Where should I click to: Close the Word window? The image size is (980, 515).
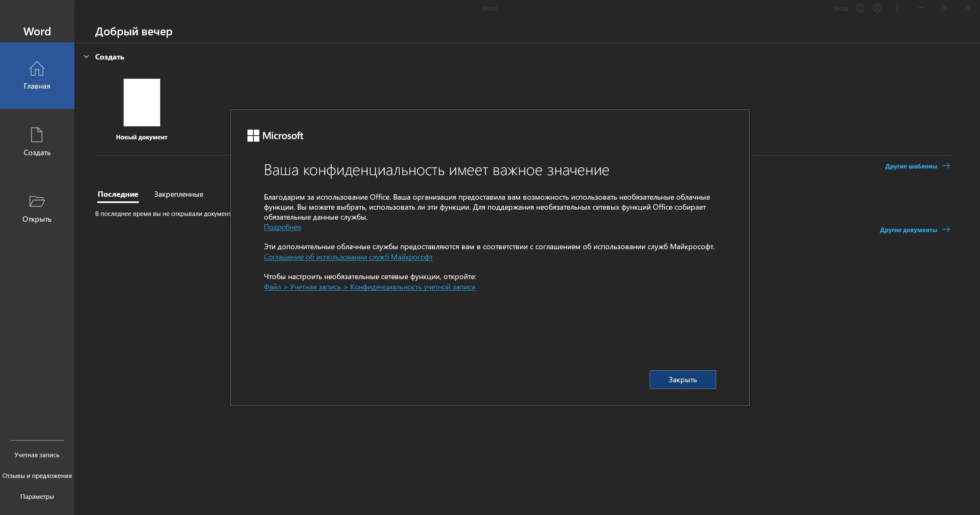point(968,8)
